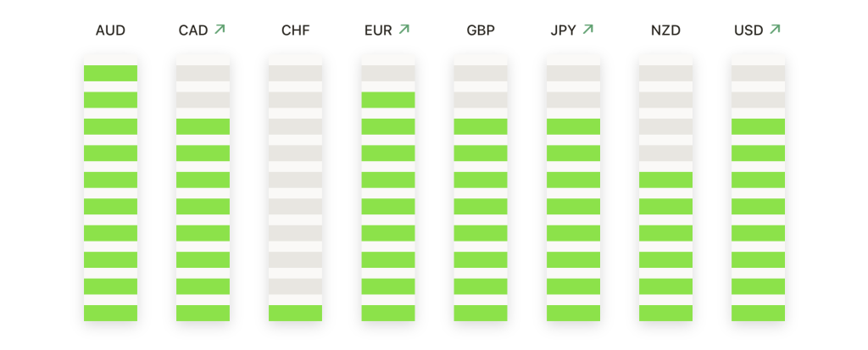Viewport: 868px width, 350px height.
Task: Click the USD currency label text
Action: click(x=748, y=31)
